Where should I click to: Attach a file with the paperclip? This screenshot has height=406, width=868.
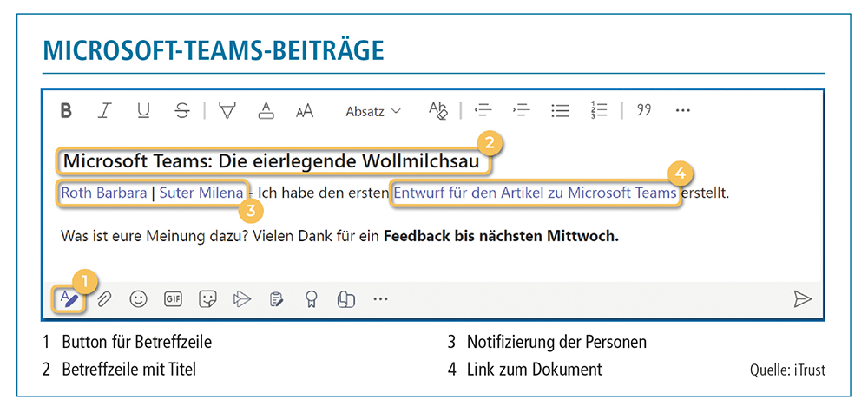pyautogui.click(x=104, y=299)
